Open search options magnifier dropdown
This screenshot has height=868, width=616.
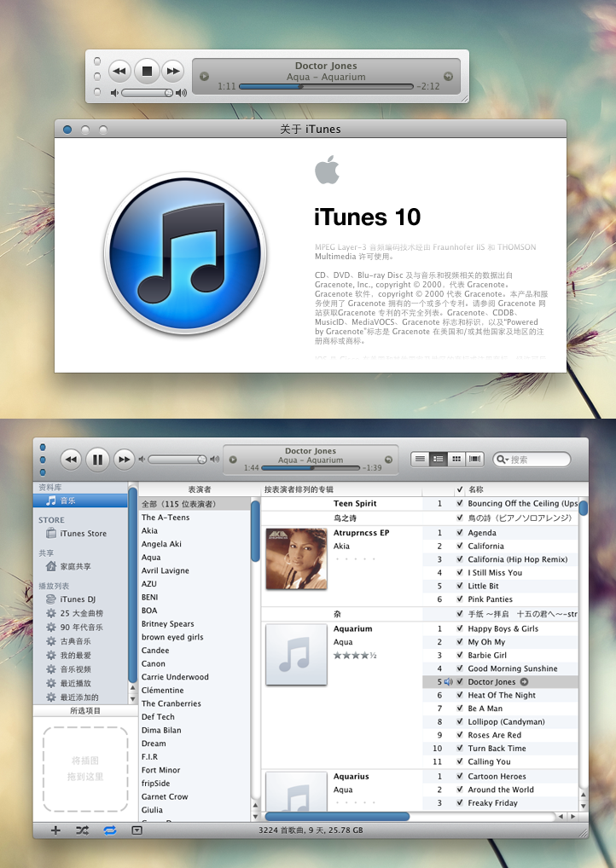(x=502, y=460)
